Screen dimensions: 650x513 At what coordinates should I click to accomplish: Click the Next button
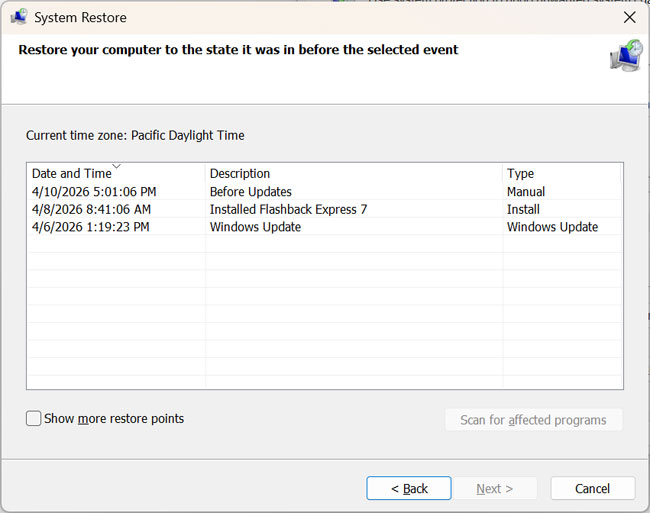point(495,488)
